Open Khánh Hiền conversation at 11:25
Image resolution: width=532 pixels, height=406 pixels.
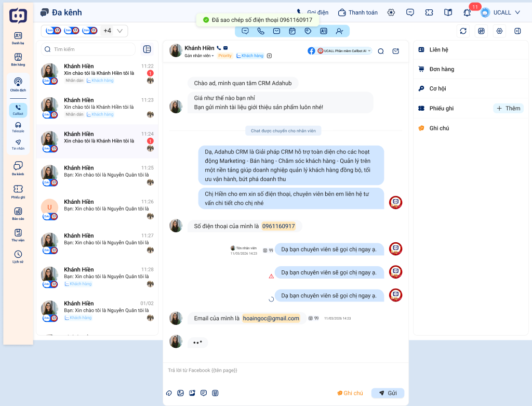tap(97, 175)
